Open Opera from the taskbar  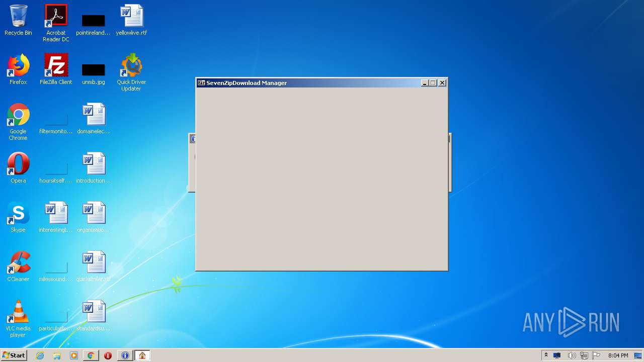pyautogui.click(x=108, y=355)
